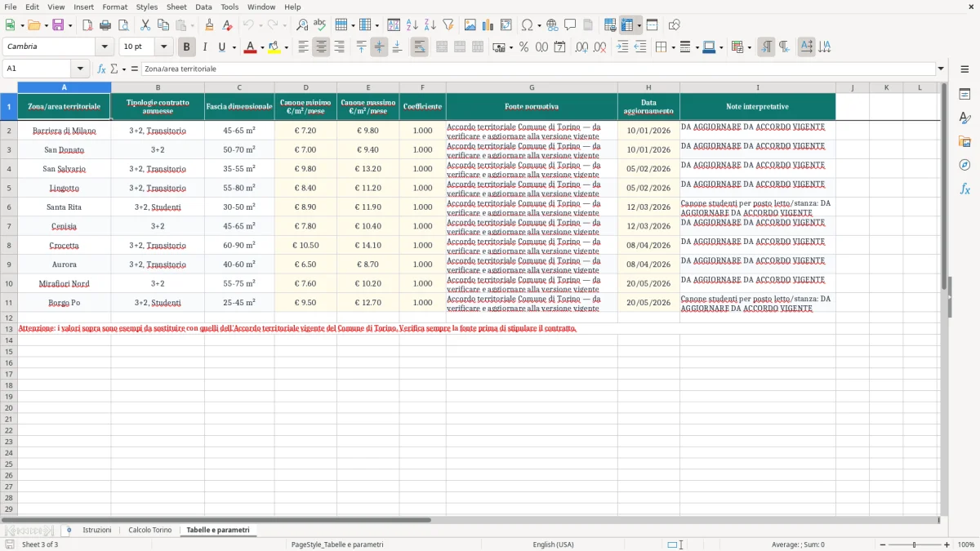Click the Format as Date icon
980x551 pixels.
560,47
